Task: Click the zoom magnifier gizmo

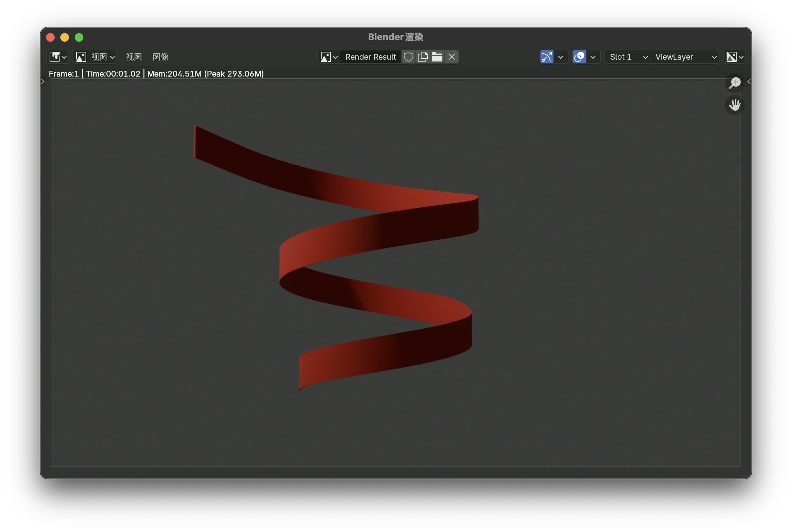Action: coord(735,83)
